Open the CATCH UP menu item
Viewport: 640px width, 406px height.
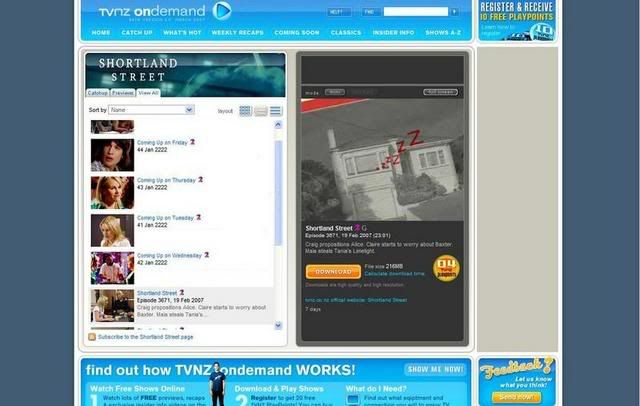click(137, 33)
